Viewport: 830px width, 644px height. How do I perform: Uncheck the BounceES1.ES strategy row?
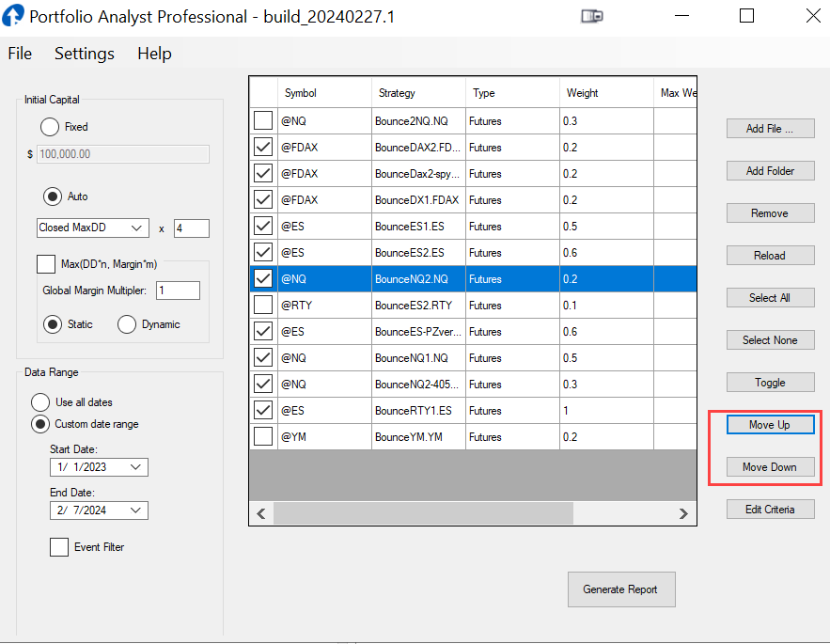[264, 226]
